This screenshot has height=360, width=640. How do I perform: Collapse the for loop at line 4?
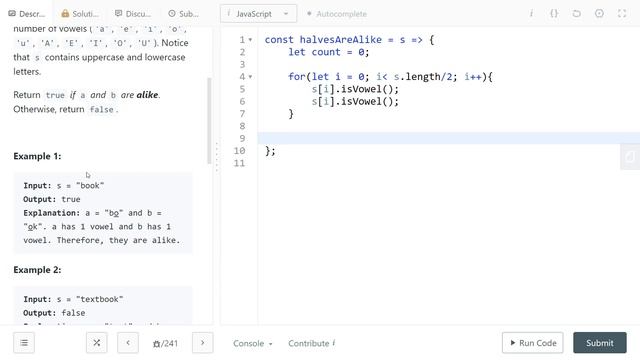(250, 77)
